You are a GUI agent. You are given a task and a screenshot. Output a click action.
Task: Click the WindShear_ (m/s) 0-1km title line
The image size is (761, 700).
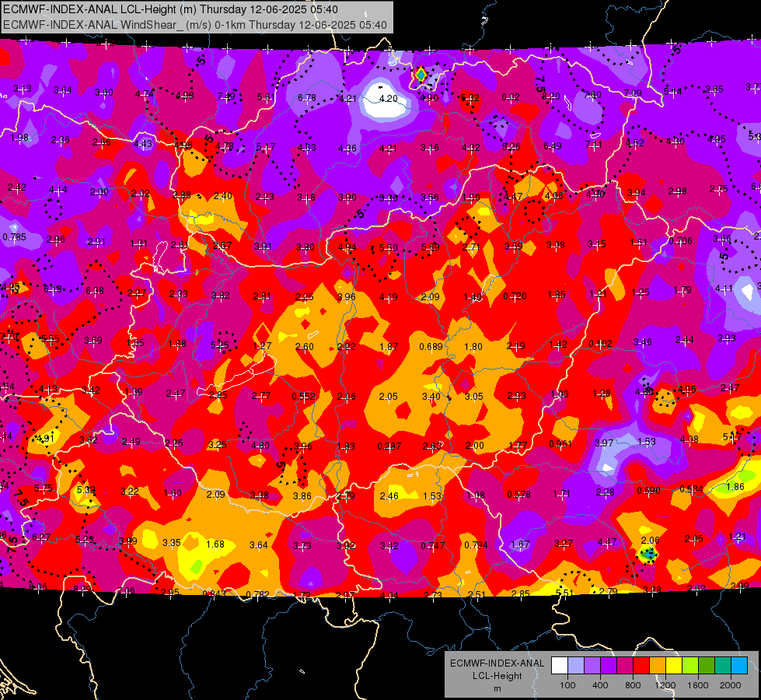pyautogui.click(x=194, y=25)
